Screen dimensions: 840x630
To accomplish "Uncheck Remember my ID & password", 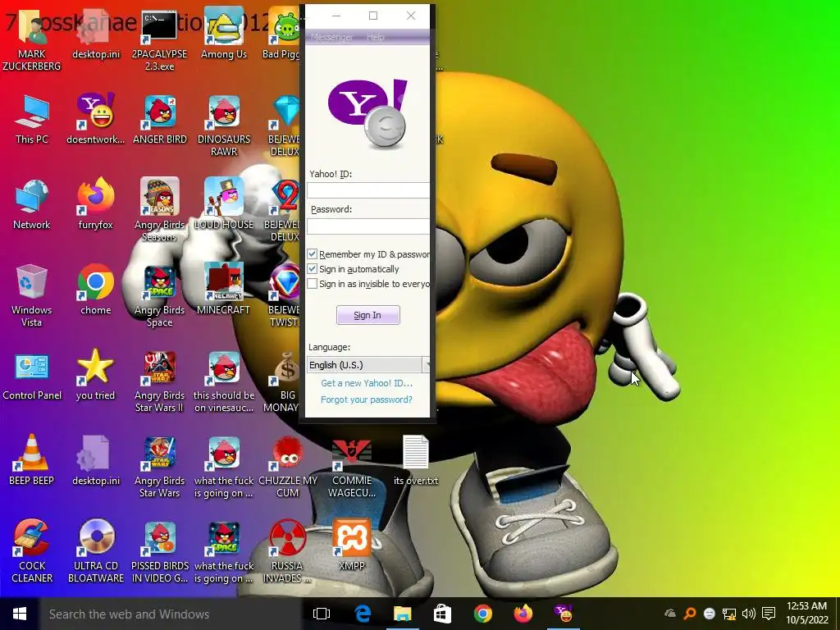I will [x=312, y=254].
